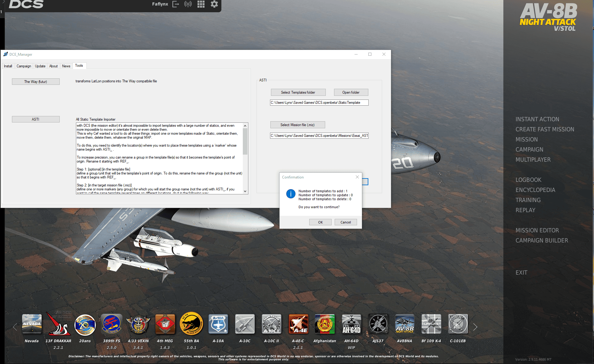Select the 4th MEG icon
This screenshot has width=594, height=364.
(165, 324)
